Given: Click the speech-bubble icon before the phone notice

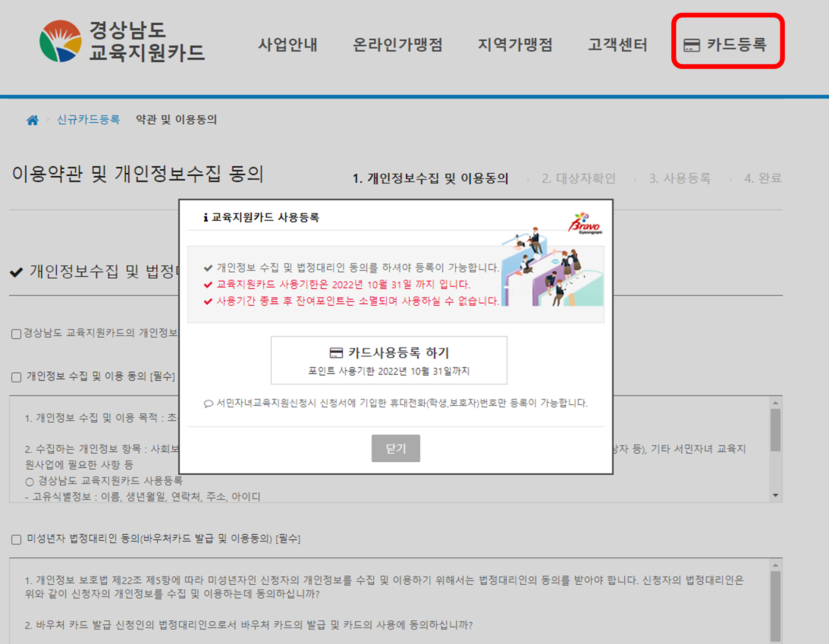Looking at the screenshot, I should [x=208, y=403].
